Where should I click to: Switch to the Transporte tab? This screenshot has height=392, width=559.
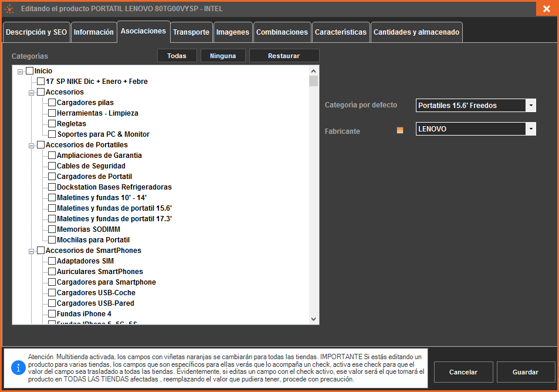[191, 32]
